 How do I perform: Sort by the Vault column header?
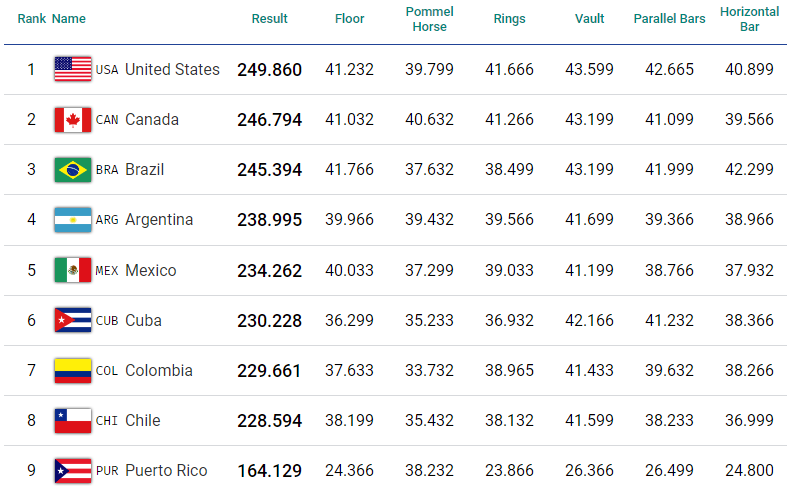point(590,19)
